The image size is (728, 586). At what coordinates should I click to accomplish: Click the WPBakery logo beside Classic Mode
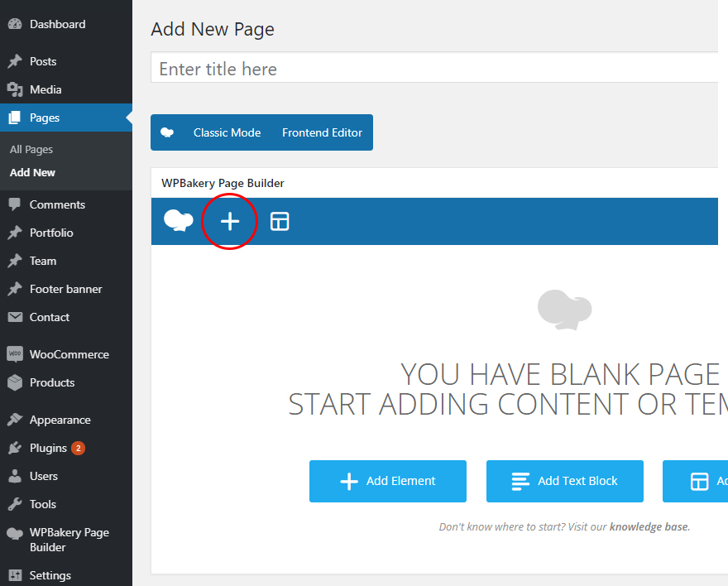tap(167, 132)
